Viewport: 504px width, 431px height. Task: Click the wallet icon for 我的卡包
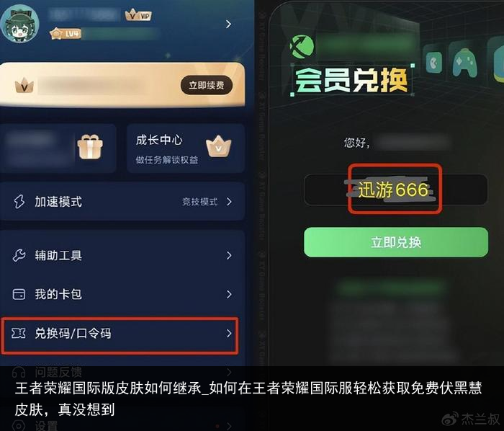point(19,294)
